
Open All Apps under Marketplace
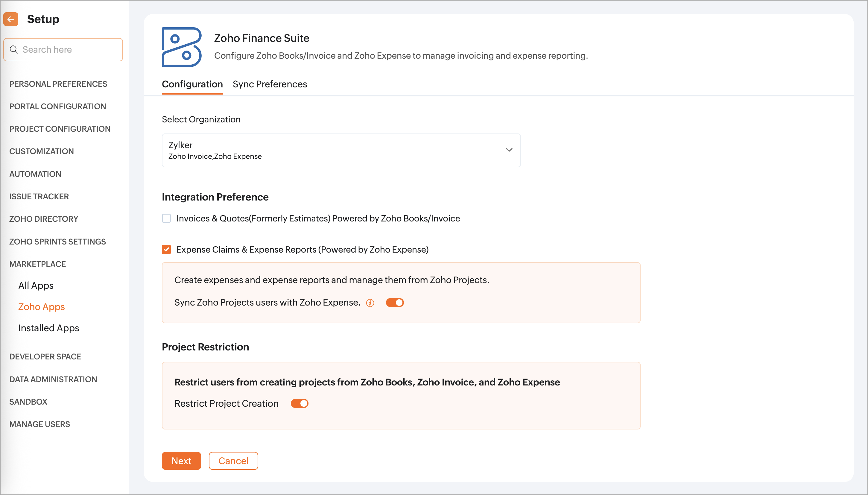tap(36, 286)
